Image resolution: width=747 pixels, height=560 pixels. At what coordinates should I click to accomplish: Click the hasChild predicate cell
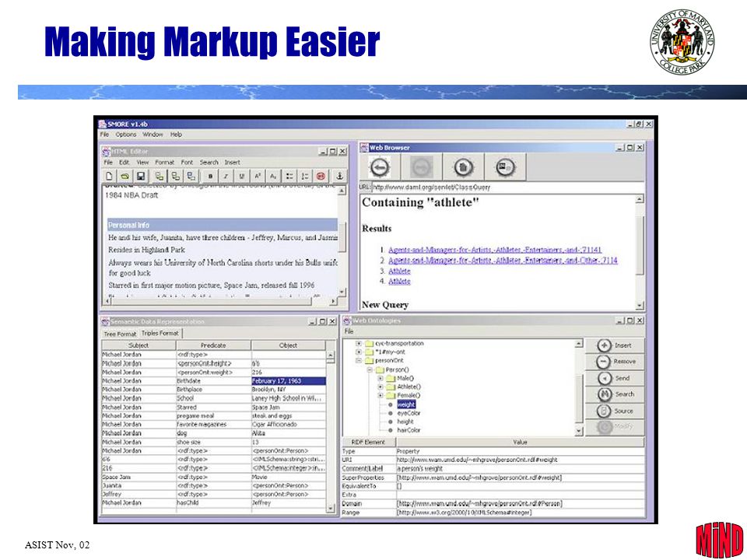coord(213,503)
